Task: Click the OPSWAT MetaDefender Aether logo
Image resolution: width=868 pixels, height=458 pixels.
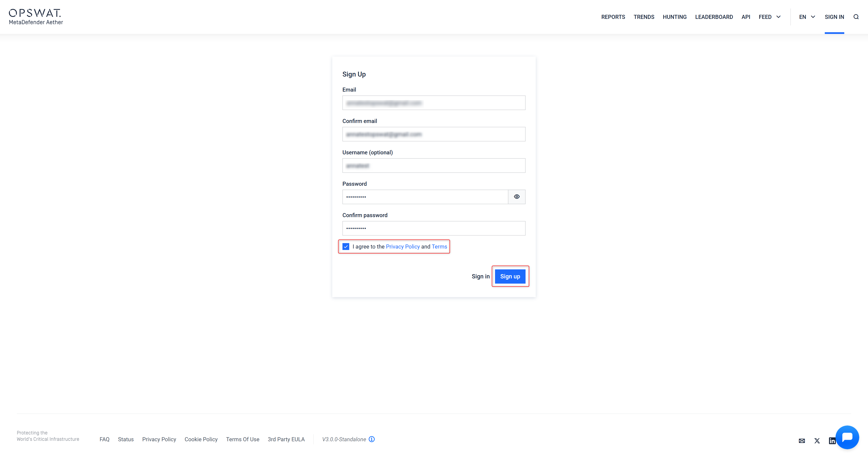Action: tap(36, 17)
